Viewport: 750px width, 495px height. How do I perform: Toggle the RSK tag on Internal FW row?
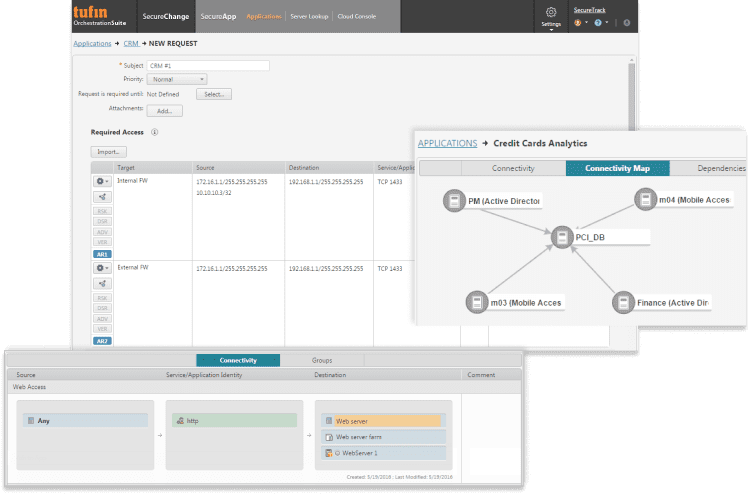[x=102, y=213]
